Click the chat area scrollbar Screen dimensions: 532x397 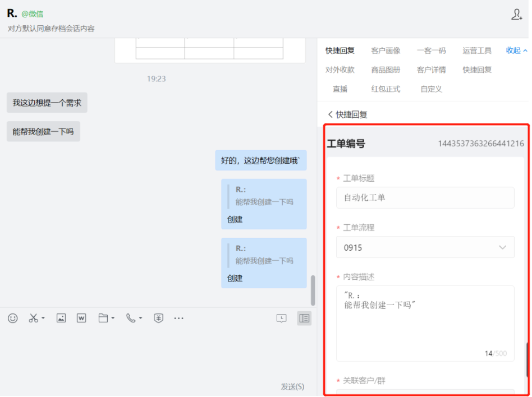pyautogui.click(x=313, y=290)
